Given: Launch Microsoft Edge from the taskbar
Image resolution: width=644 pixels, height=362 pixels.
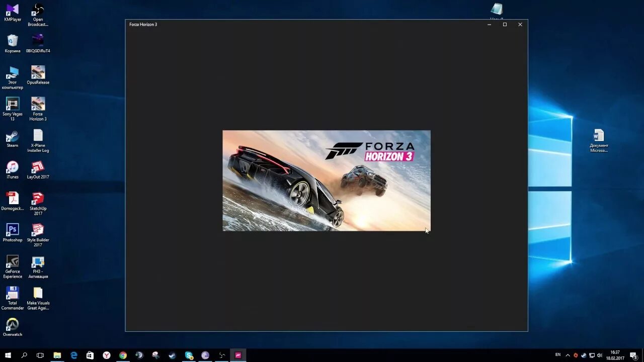Looking at the screenshot, I should (x=74, y=355).
